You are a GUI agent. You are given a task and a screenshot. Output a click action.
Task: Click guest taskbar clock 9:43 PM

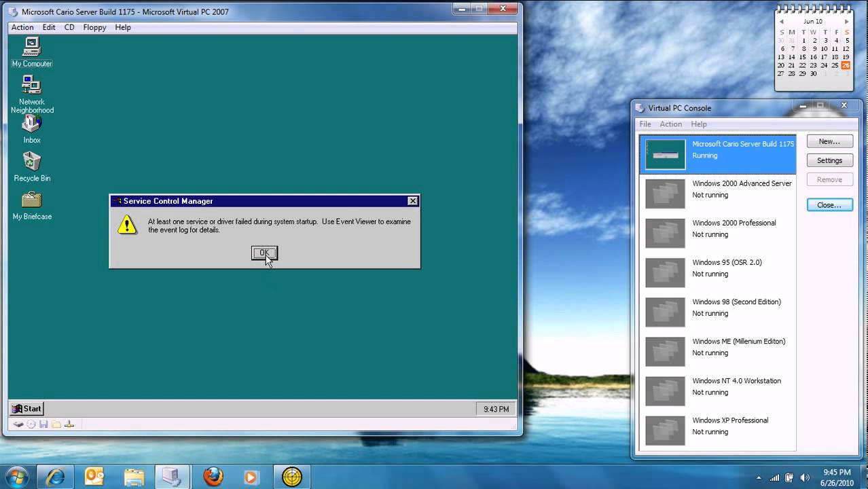coord(496,409)
